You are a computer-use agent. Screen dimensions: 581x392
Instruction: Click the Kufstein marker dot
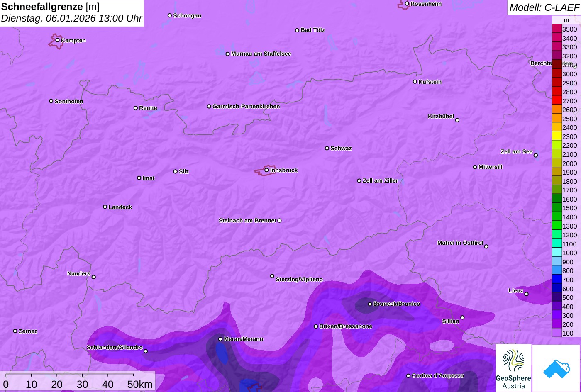415,82
